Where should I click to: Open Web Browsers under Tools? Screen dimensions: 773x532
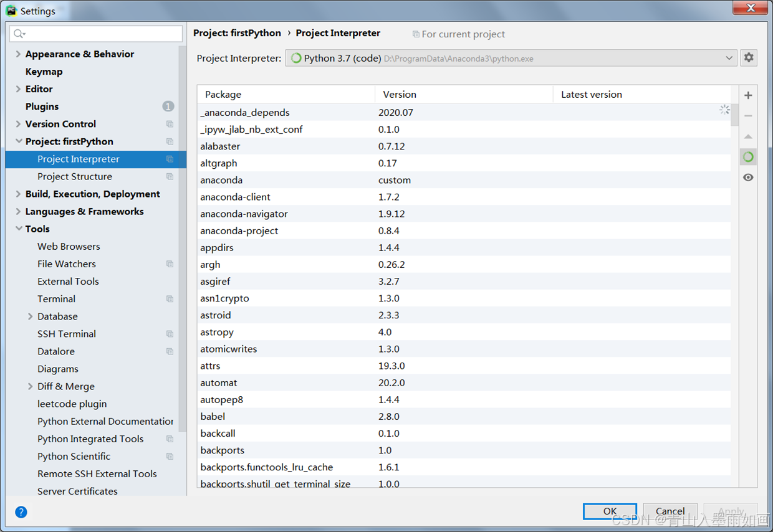click(x=69, y=246)
